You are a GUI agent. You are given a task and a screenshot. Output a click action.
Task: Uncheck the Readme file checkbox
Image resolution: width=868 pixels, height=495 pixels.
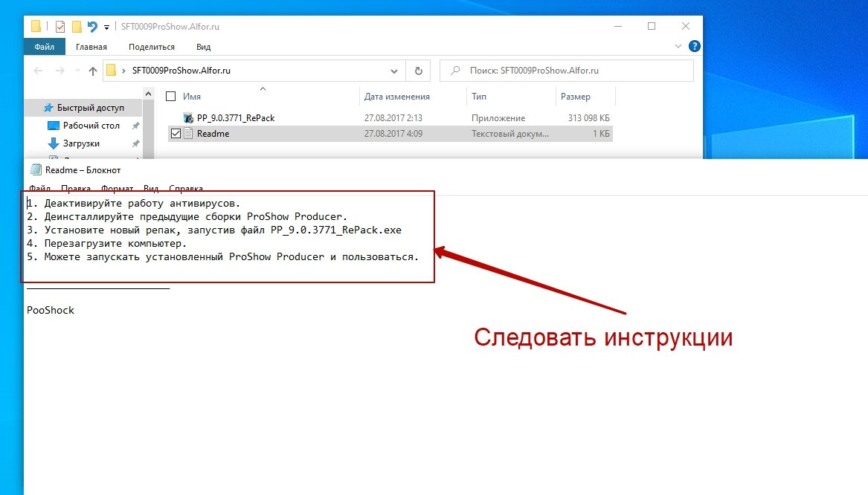(x=176, y=133)
